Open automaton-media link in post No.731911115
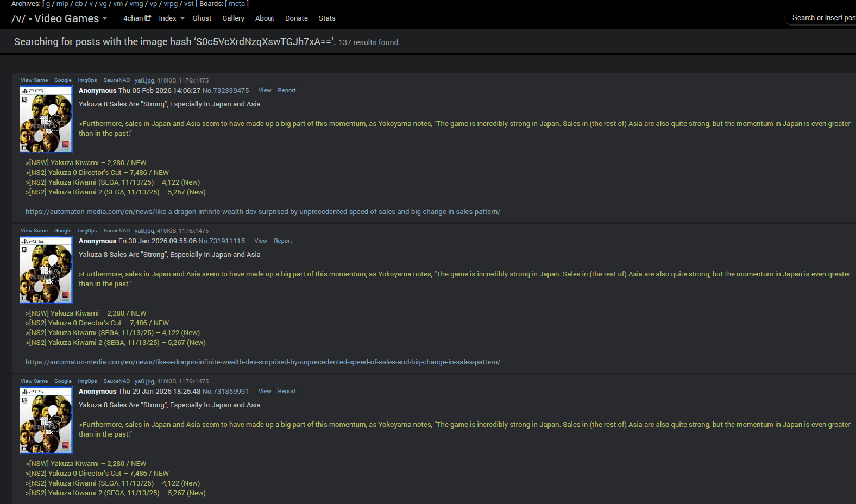The width and height of the screenshot is (856, 504). click(x=263, y=362)
